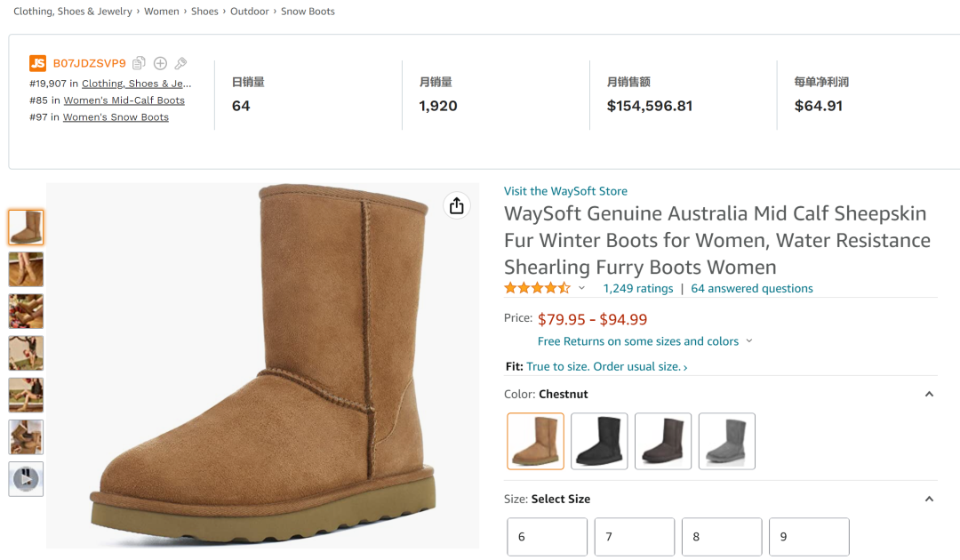960x560 pixels.
Task: Open the star rating breakdown arrow
Action: 582,288
